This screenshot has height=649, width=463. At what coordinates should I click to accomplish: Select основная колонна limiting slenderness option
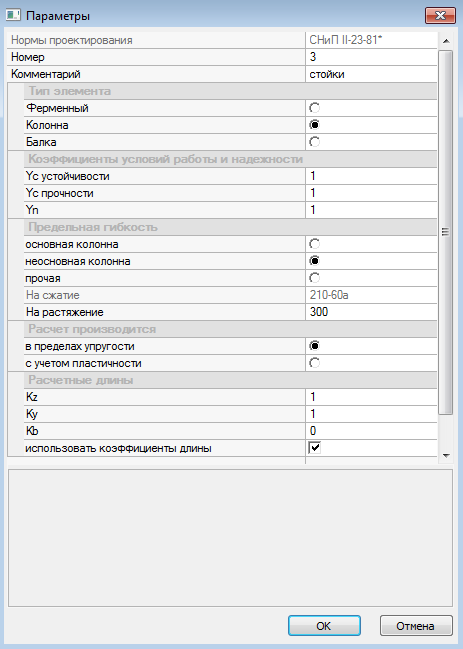click(x=314, y=244)
